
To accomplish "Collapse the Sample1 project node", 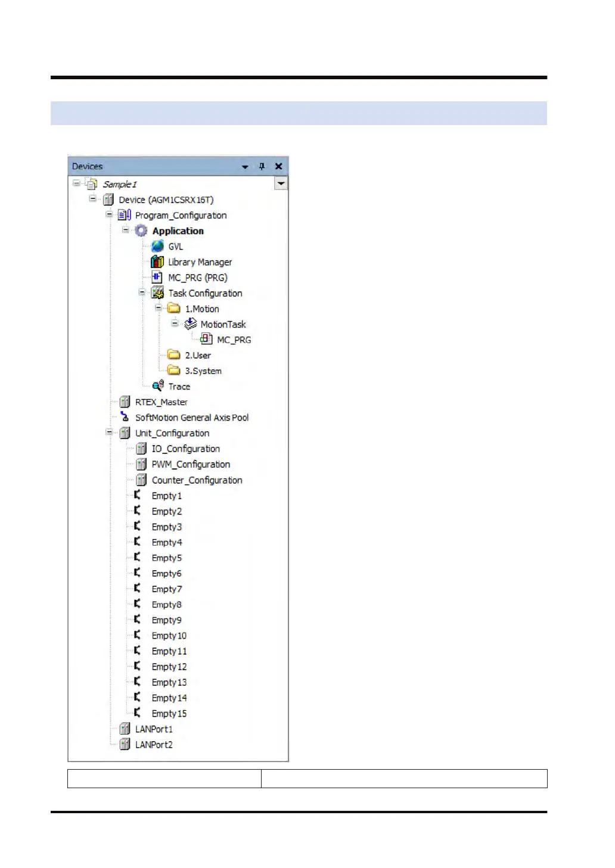I will coord(77,183).
